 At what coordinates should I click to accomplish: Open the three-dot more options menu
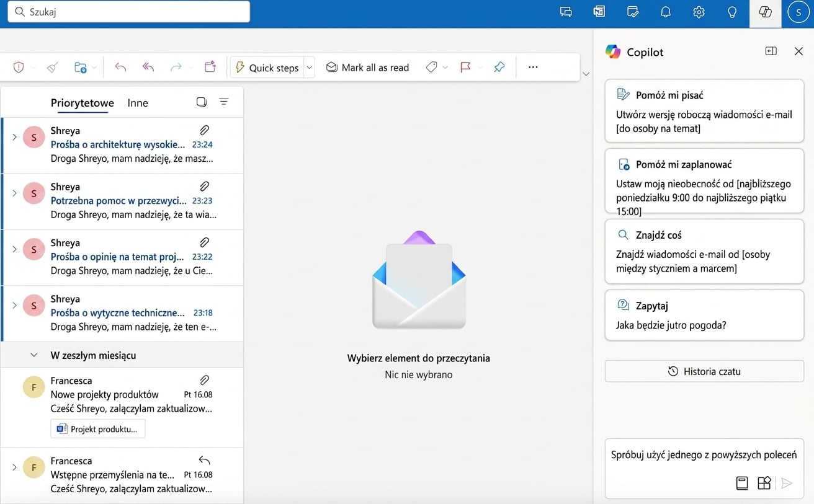(533, 68)
